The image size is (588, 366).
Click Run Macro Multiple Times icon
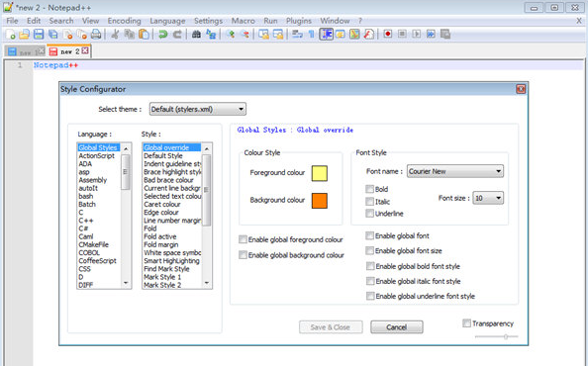(431, 34)
